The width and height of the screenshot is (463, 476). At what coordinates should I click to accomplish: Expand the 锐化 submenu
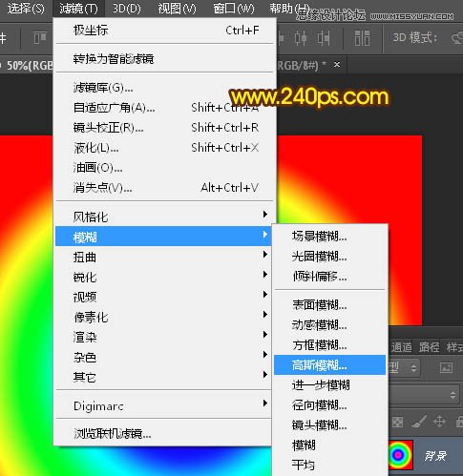(x=163, y=277)
